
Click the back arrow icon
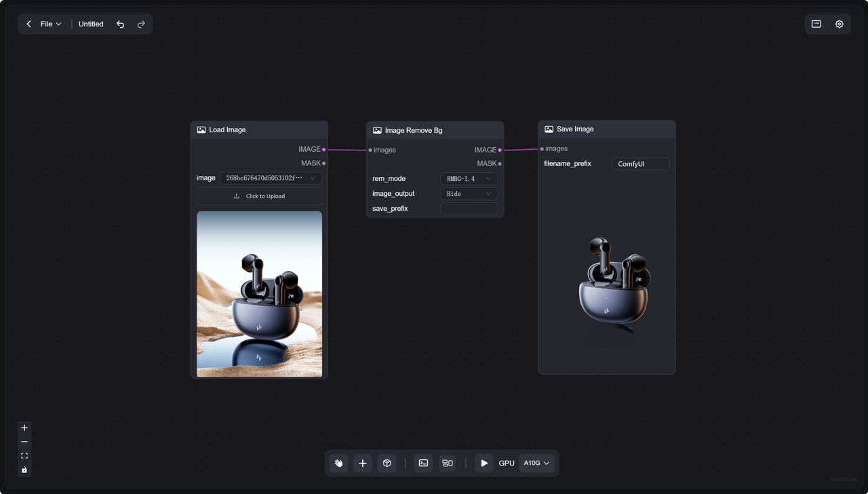tap(28, 24)
